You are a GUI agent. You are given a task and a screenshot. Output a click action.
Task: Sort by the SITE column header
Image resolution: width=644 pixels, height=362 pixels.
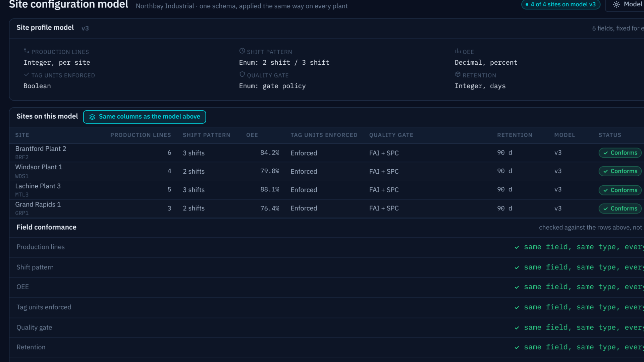[22, 135]
